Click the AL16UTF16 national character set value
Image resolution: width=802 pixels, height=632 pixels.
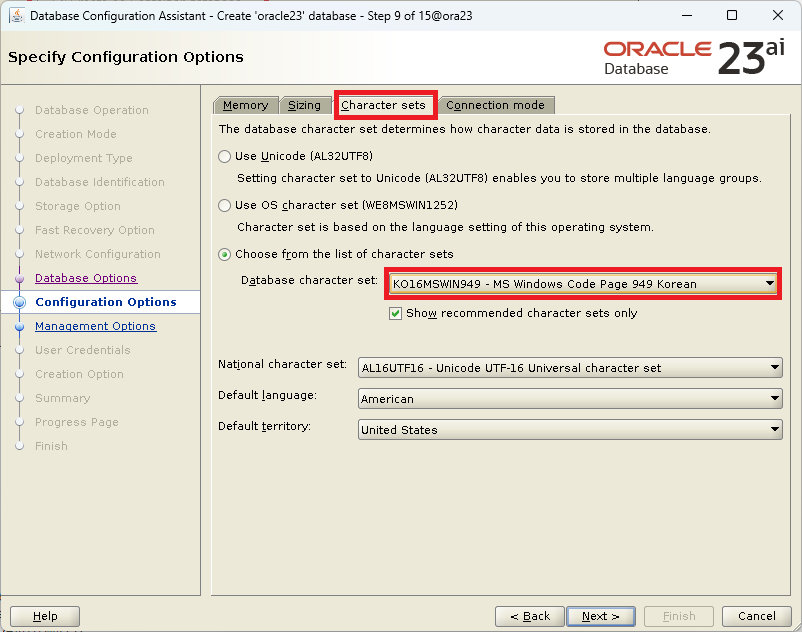[x=511, y=368]
